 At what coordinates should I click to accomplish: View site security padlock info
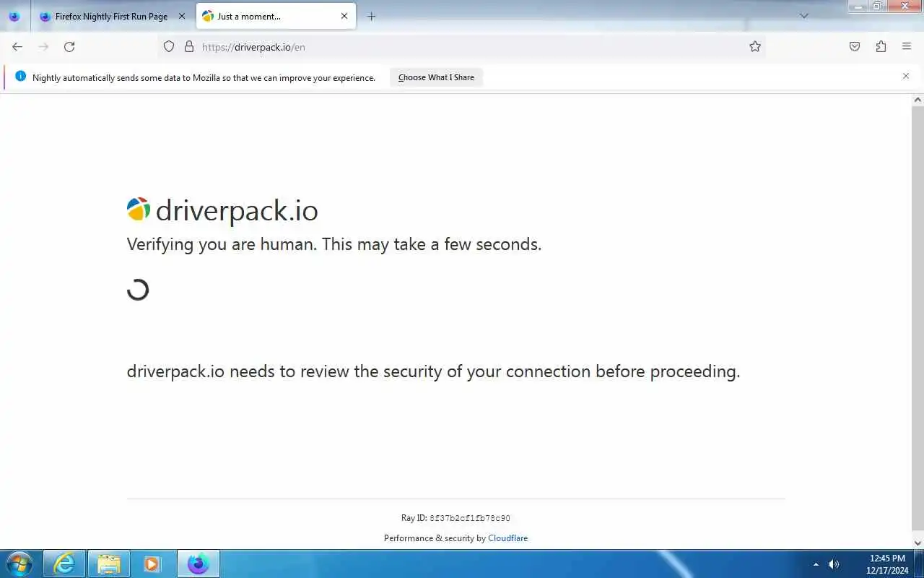point(189,47)
